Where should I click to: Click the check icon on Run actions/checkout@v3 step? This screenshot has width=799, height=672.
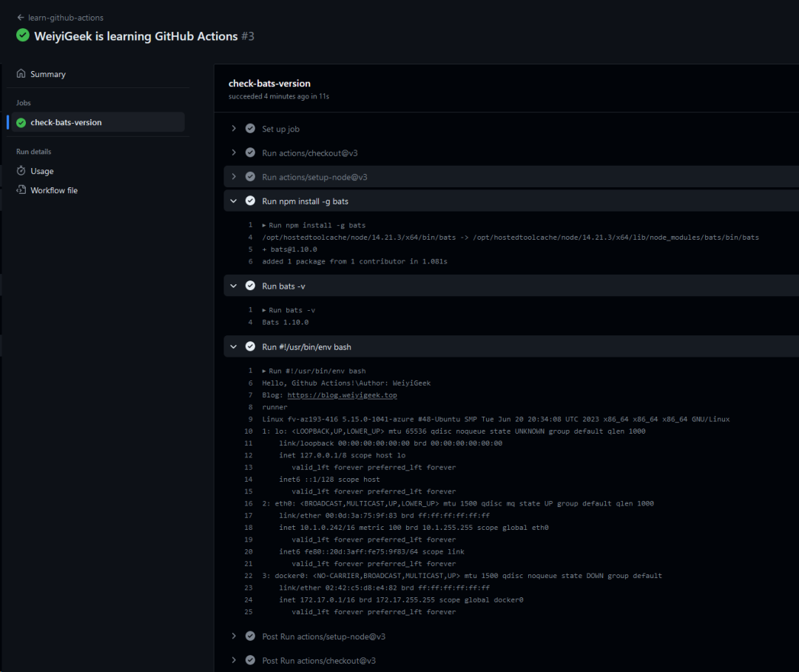(x=249, y=152)
